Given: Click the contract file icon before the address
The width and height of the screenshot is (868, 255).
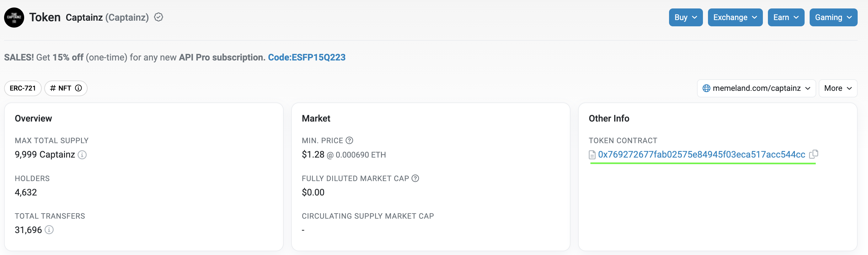Looking at the screenshot, I should coord(592,155).
